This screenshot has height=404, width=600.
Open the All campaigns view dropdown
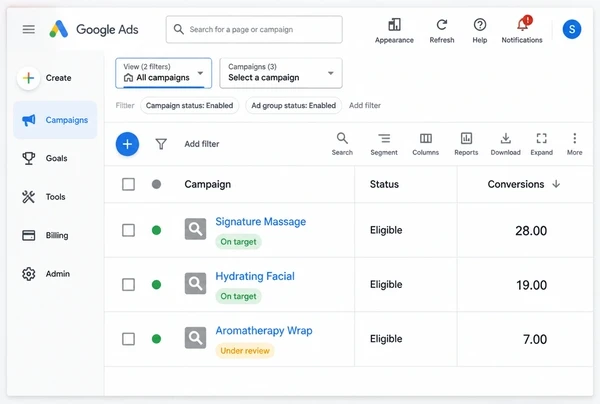(163, 73)
